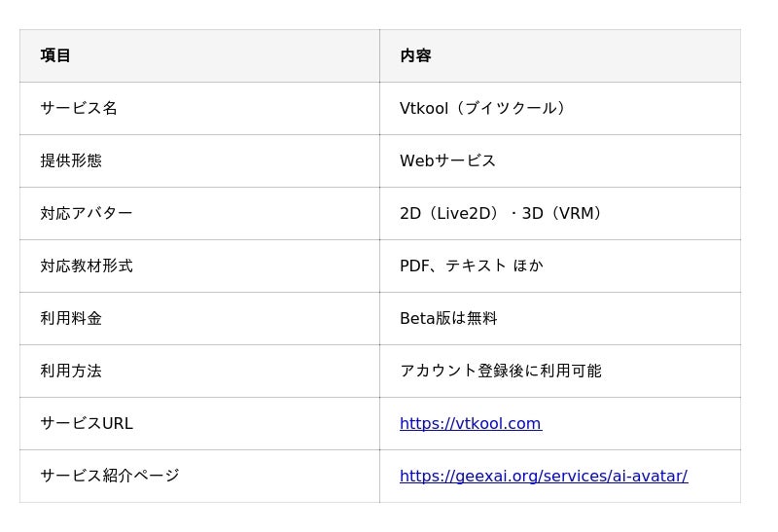Click the 項目 column header
The width and height of the screenshot is (778, 532).
(x=55, y=55)
